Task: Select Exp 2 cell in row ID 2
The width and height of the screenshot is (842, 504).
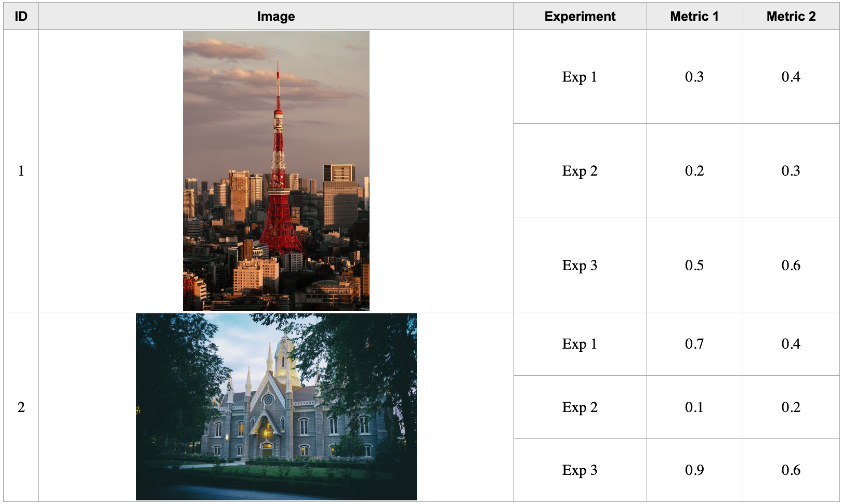Action: coord(580,407)
